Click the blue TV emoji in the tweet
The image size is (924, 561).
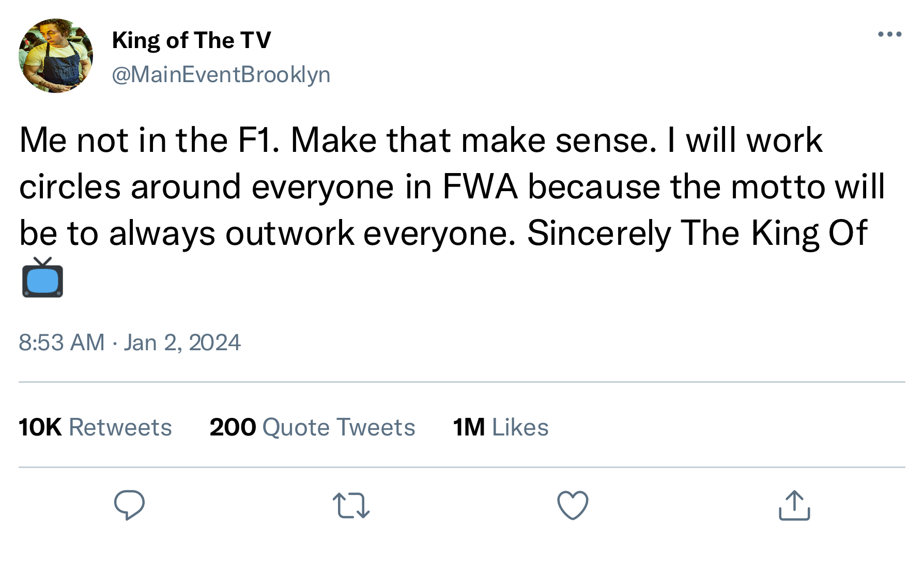[x=42, y=278]
